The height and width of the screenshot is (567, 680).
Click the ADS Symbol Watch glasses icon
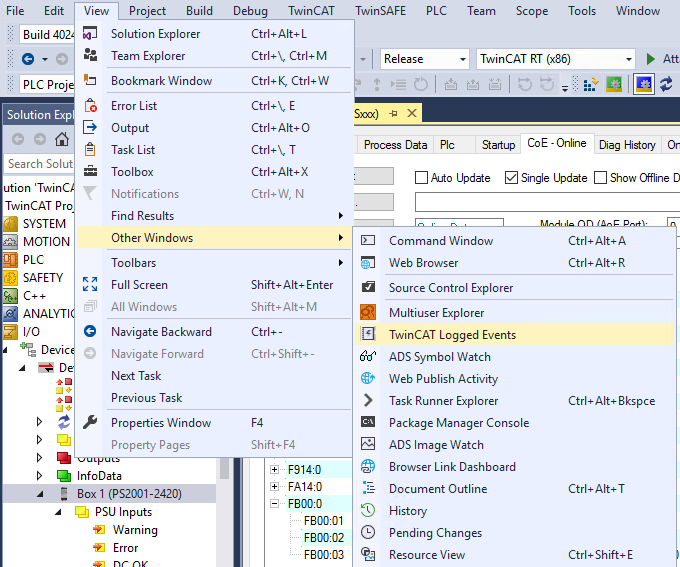pyautogui.click(x=368, y=357)
